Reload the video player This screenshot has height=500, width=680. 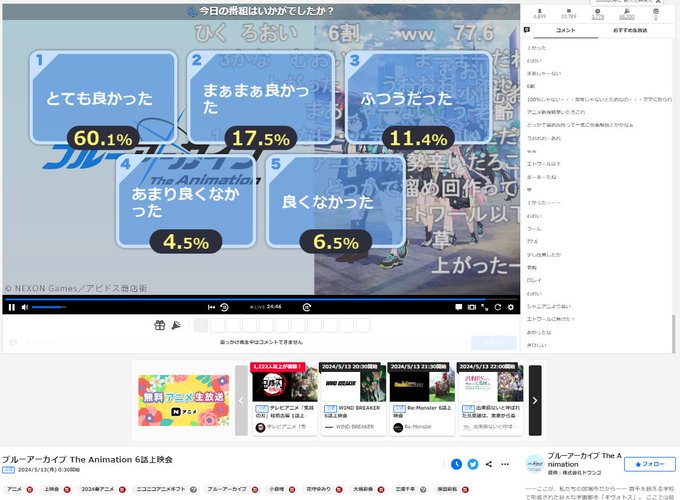click(x=497, y=307)
